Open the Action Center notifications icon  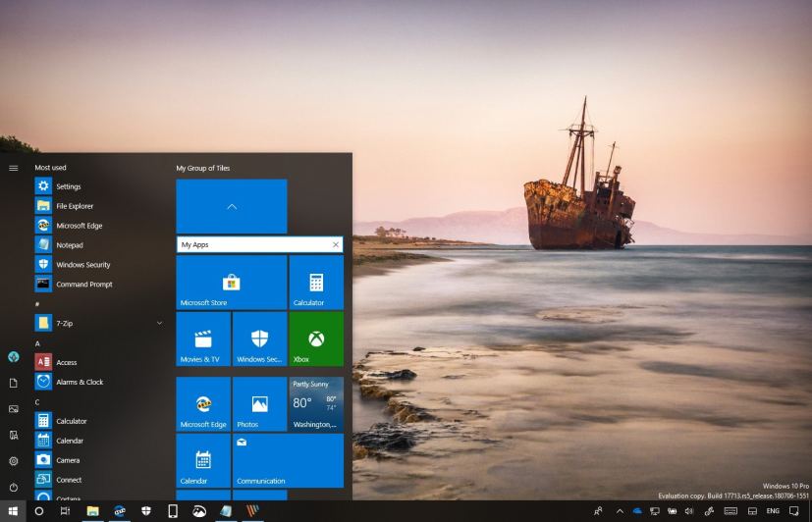794,511
